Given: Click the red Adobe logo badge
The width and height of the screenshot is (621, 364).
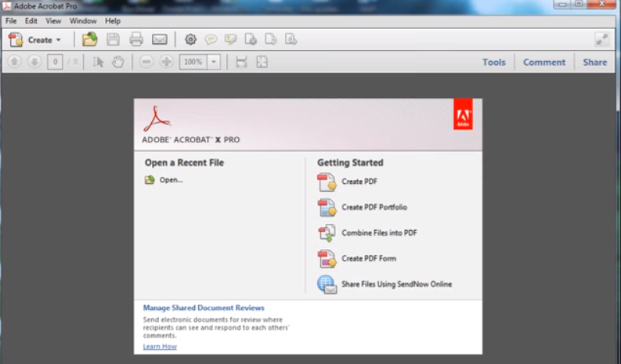Looking at the screenshot, I should (463, 114).
